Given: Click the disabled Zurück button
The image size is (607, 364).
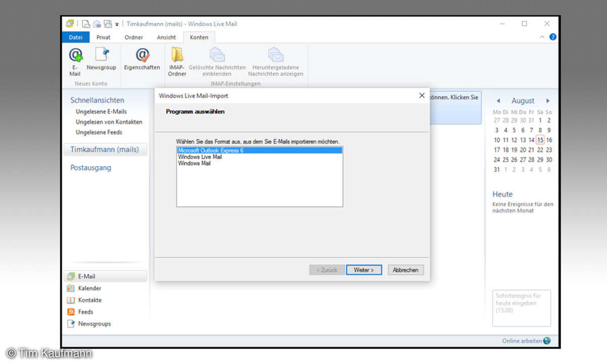Looking at the screenshot, I should 327,270.
